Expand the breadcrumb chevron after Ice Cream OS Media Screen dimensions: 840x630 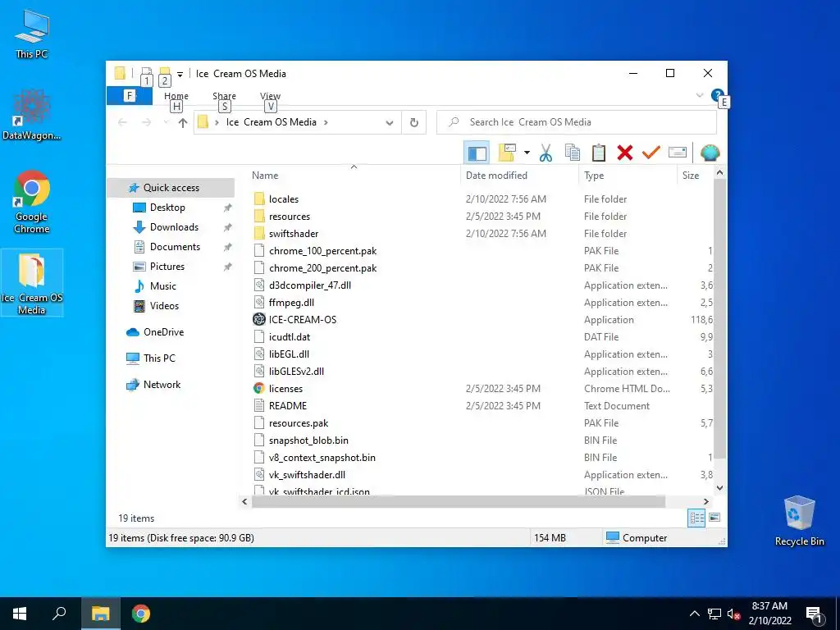pyautogui.click(x=326, y=123)
